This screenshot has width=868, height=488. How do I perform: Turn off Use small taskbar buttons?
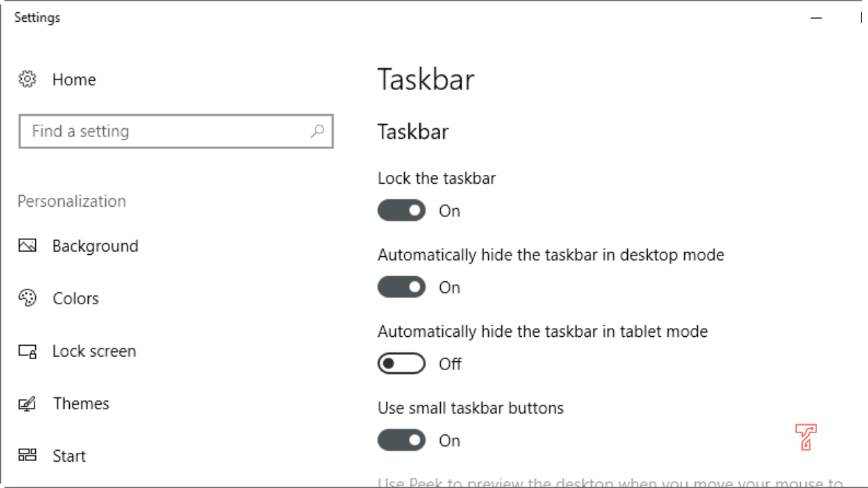coord(401,440)
